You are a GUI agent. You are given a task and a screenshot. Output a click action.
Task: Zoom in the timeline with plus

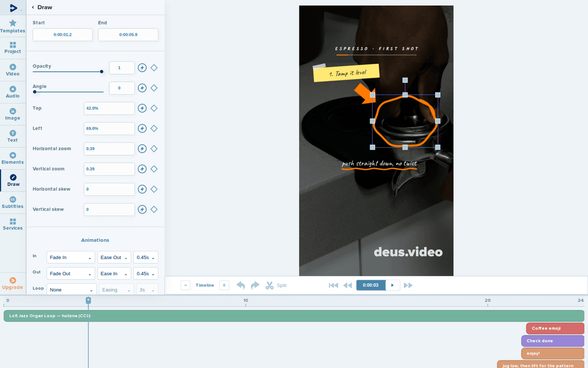click(224, 285)
